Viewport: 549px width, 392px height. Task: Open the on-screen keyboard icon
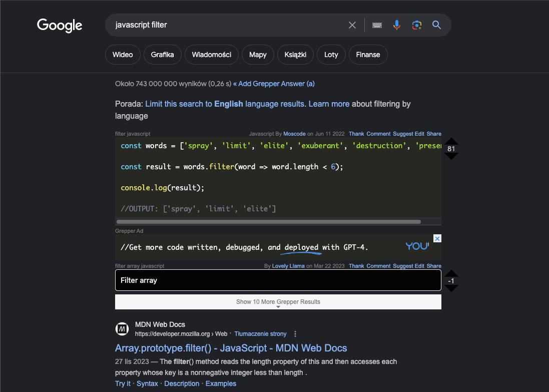pos(377,25)
